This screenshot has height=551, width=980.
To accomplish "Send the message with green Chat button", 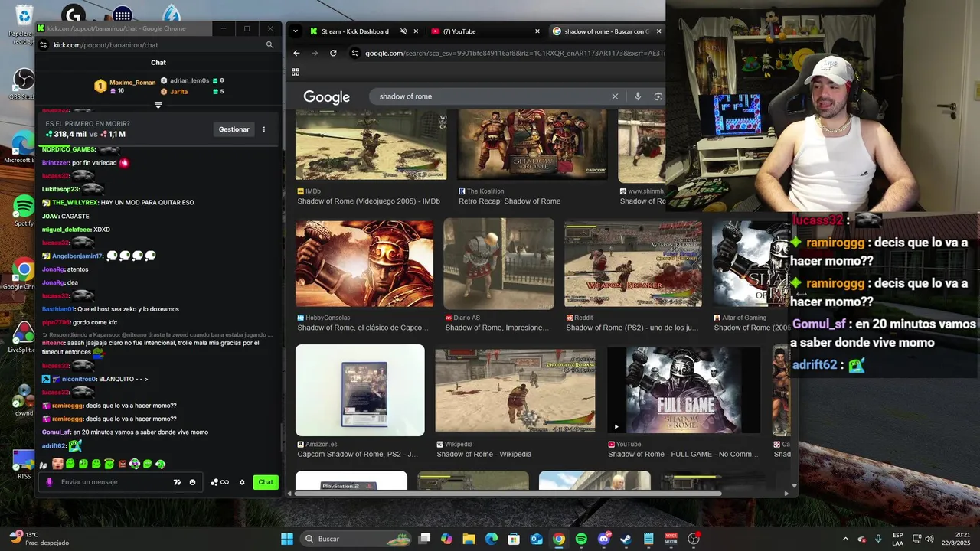I will 266,482.
